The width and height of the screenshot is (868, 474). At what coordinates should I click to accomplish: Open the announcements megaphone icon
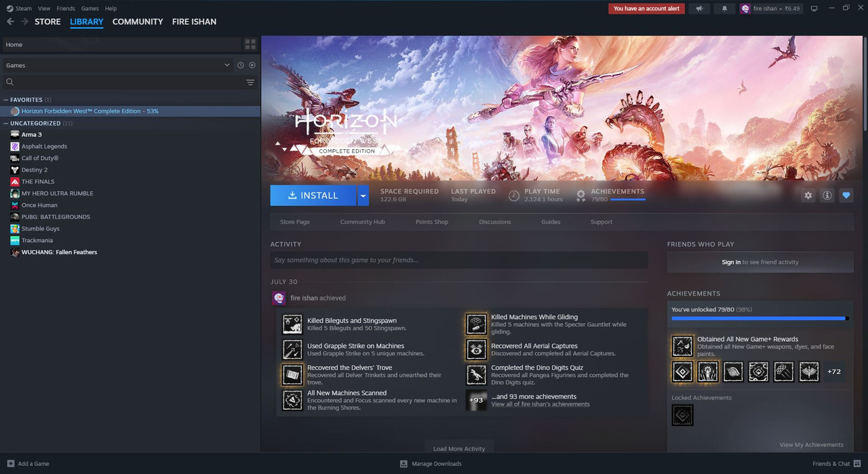(699, 9)
